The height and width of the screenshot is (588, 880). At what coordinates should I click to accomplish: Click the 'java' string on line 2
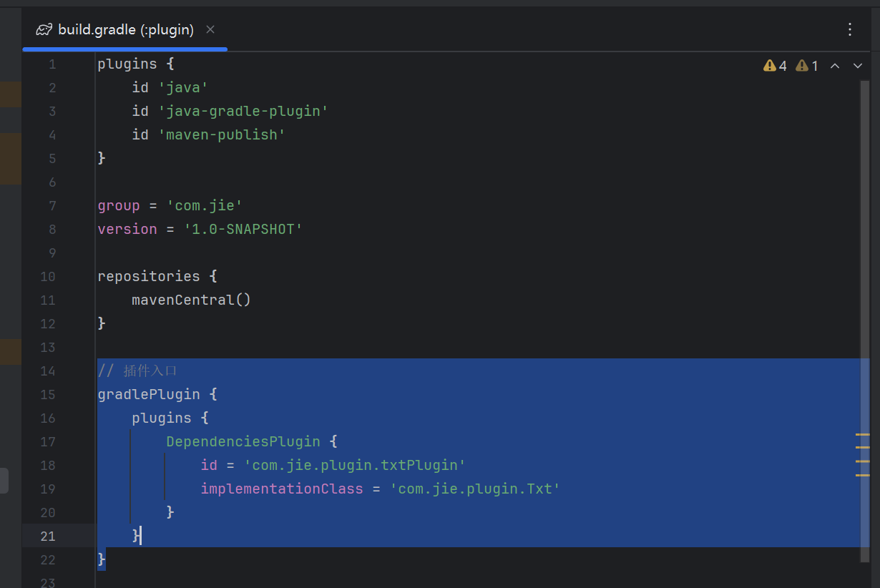[x=182, y=87]
